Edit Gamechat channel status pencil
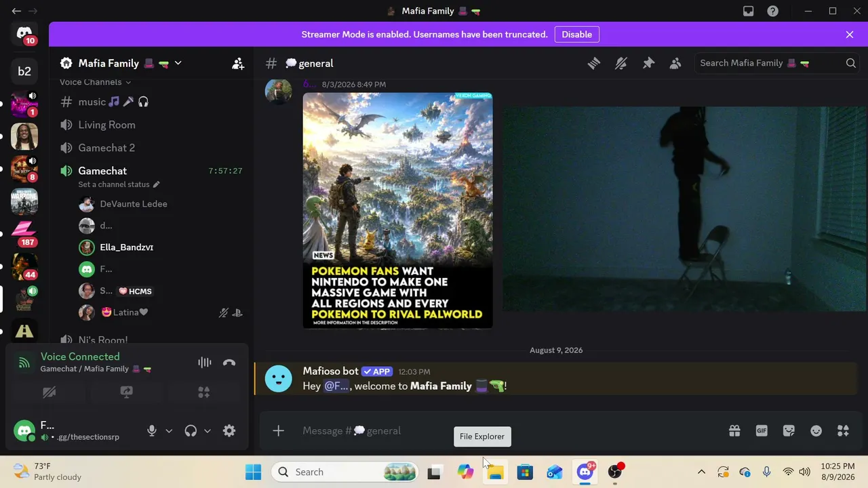Image resolution: width=868 pixels, height=488 pixels. pyautogui.click(x=156, y=184)
